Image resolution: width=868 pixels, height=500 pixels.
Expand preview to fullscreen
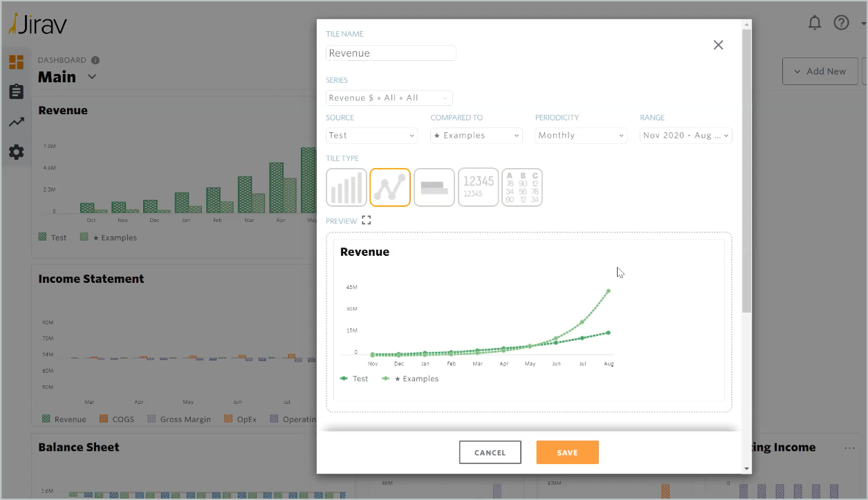coord(367,221)
